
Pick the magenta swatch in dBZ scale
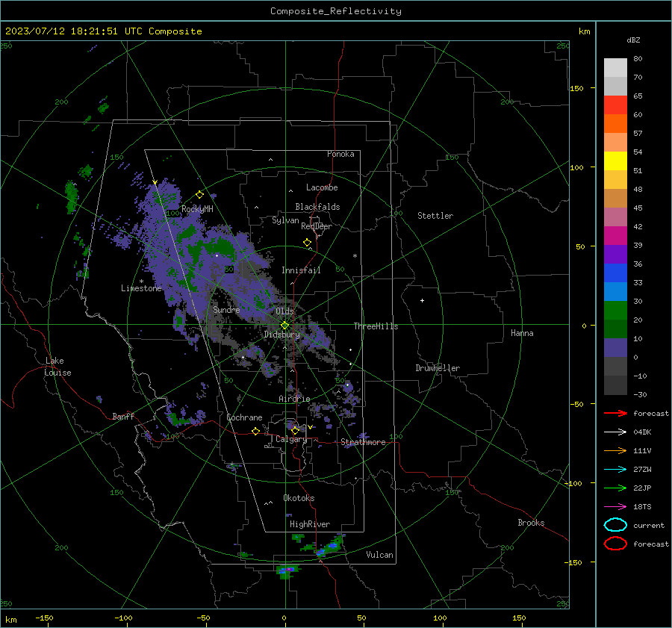click(x=615, y=235)
